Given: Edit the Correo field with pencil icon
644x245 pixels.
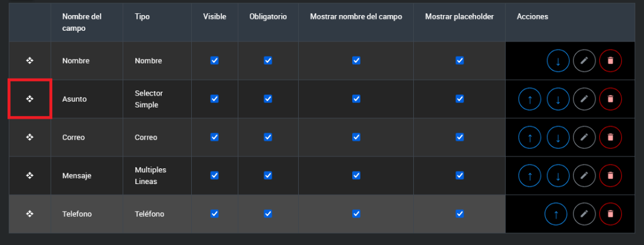Looking at the screenshot, I should pyautogui.click(x=584, y=138).
